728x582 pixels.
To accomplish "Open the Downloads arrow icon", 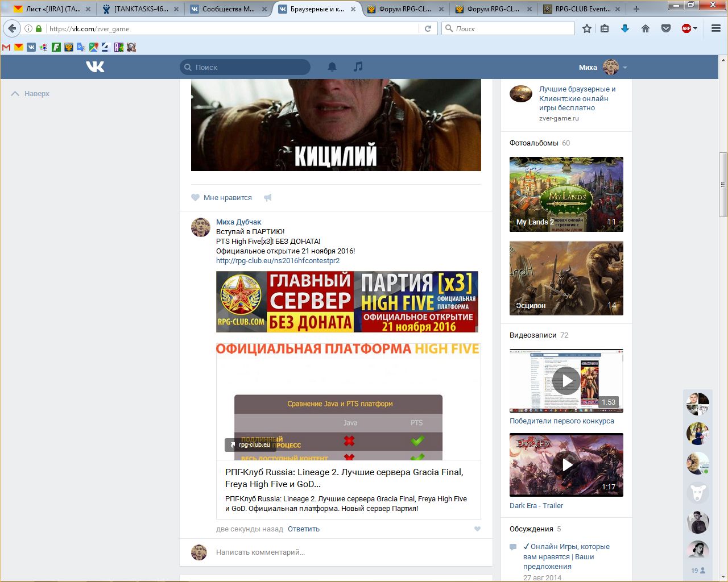I will pos(625,28).
